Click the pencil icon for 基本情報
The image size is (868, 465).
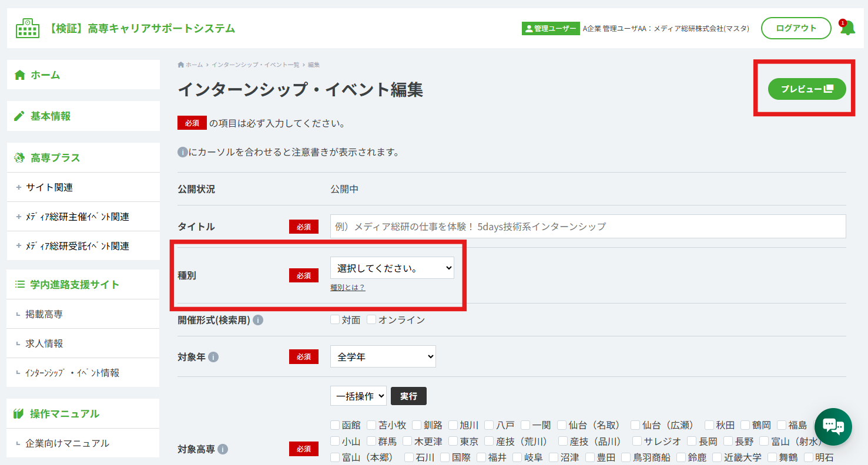click(x=19, y=116)
